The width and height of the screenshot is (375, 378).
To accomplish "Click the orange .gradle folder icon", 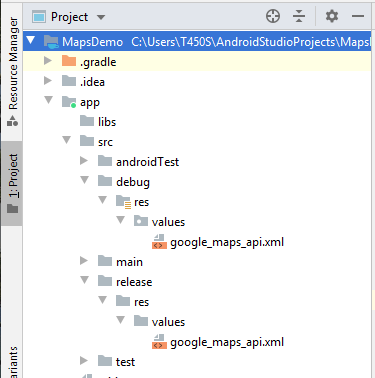I will (x=69, y=61).
